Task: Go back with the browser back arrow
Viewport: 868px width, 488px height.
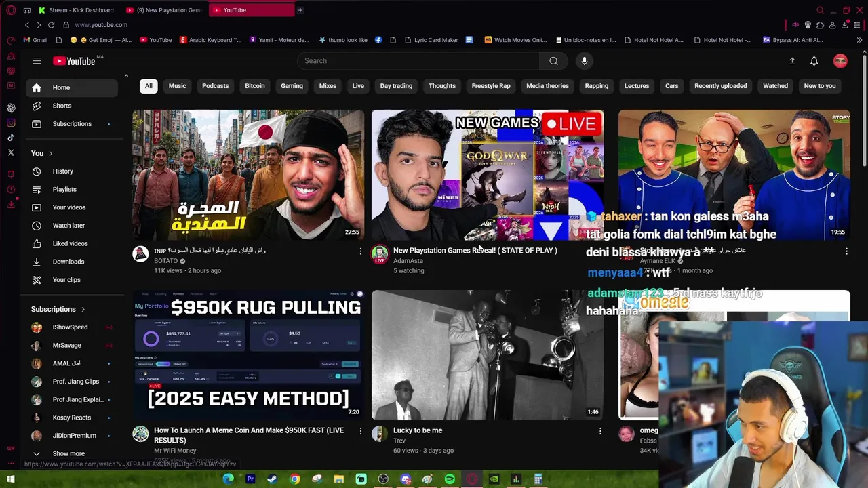Action: pos(27,25)
